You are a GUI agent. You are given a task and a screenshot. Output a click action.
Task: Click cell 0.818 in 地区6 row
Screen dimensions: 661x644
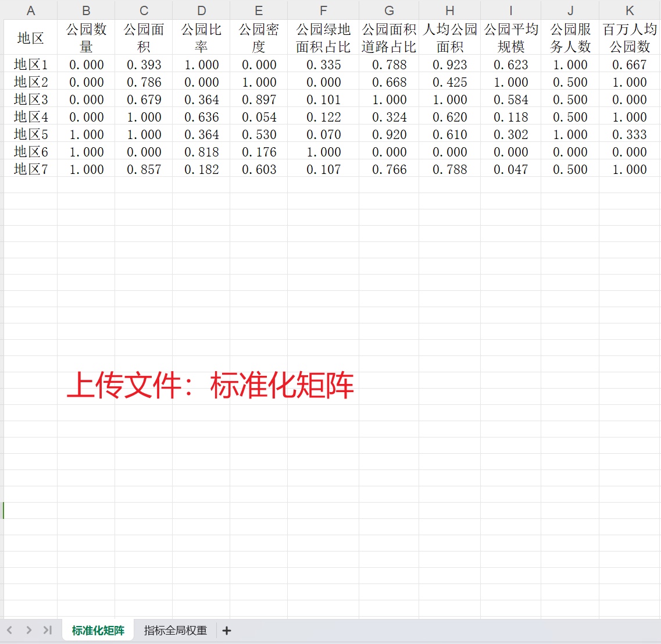(x=201, y=152)
